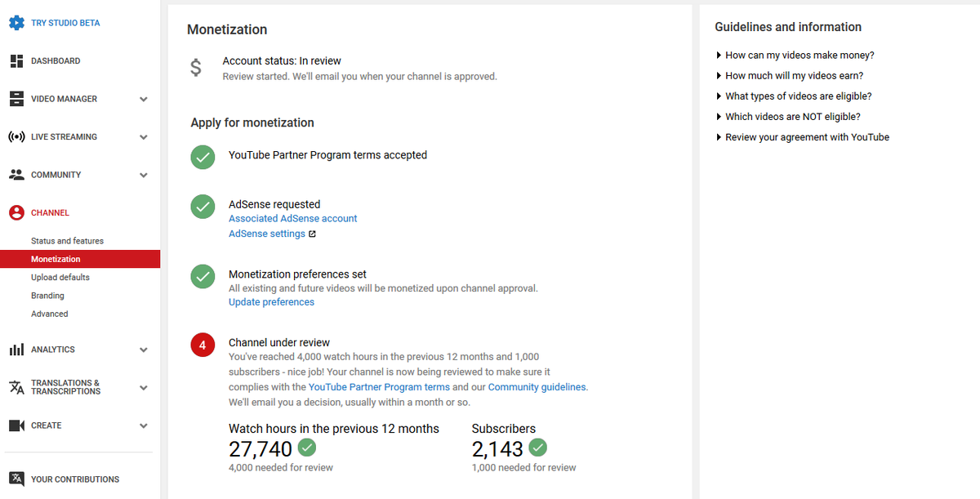Open the Video Manager section
The width and height of the screenshot is (980, 499).
64,99
